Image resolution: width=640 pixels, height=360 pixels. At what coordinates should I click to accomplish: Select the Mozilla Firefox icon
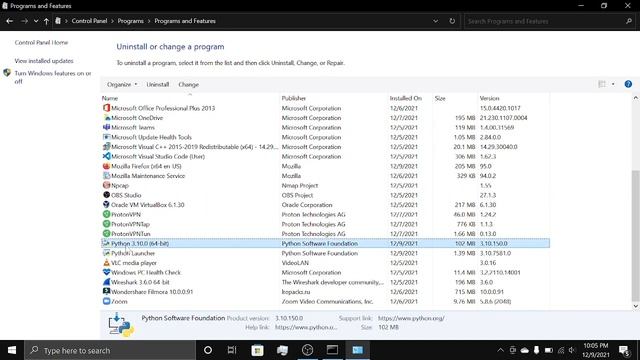click(x=106, y=166)
